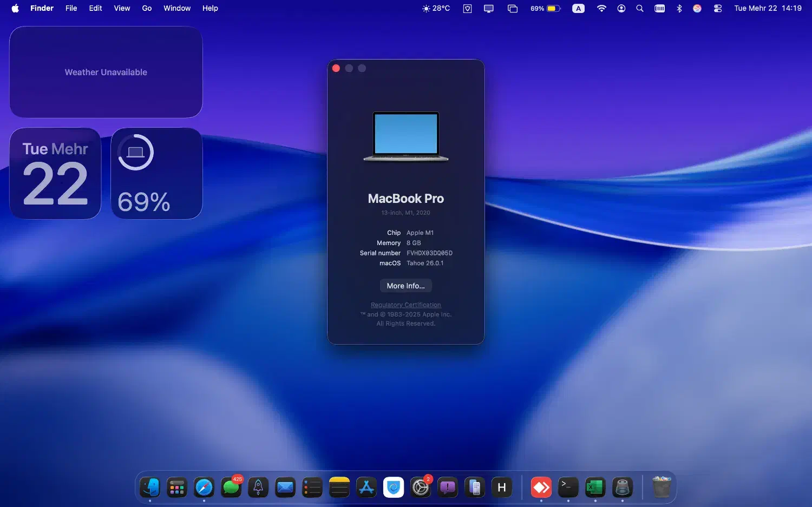
Task: Launch Terminal from the Dock
Action: 568,488
